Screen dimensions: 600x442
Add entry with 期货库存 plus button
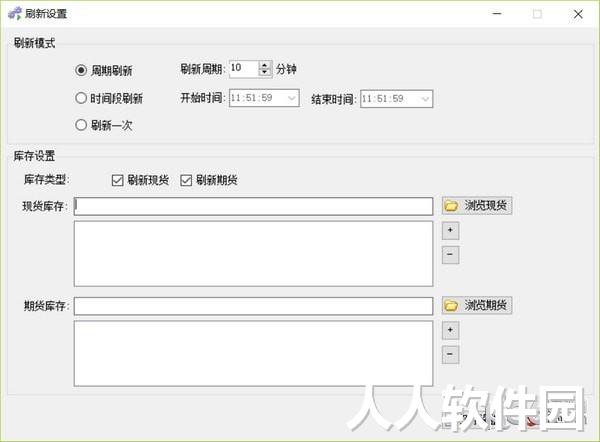tap(450, 330)
